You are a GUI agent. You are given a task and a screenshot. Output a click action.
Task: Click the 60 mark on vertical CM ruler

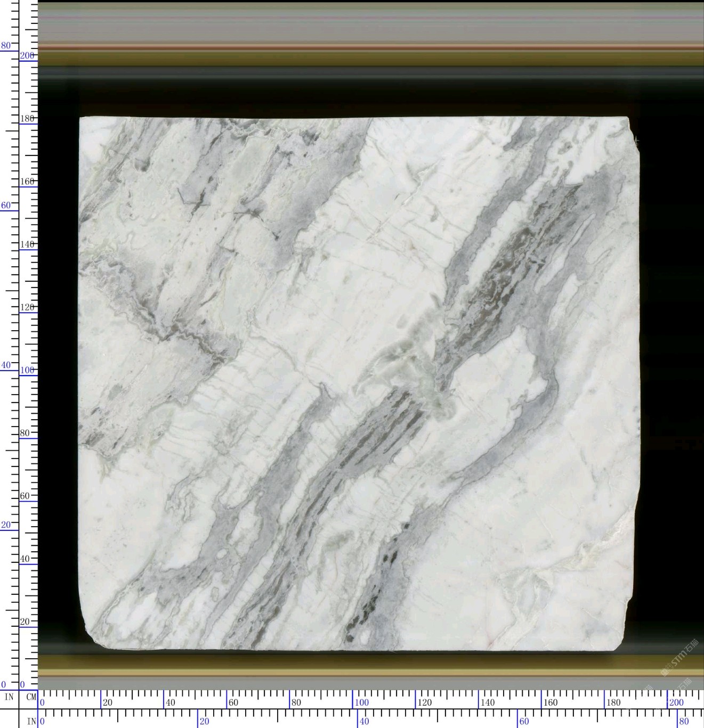coord(25,496)
